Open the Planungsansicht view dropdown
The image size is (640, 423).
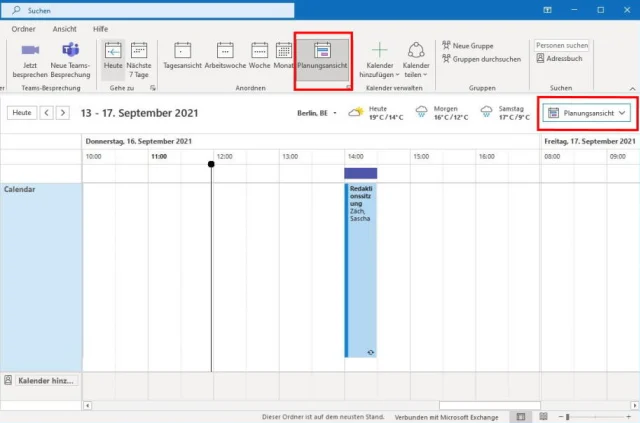click(x=588, y=114)
